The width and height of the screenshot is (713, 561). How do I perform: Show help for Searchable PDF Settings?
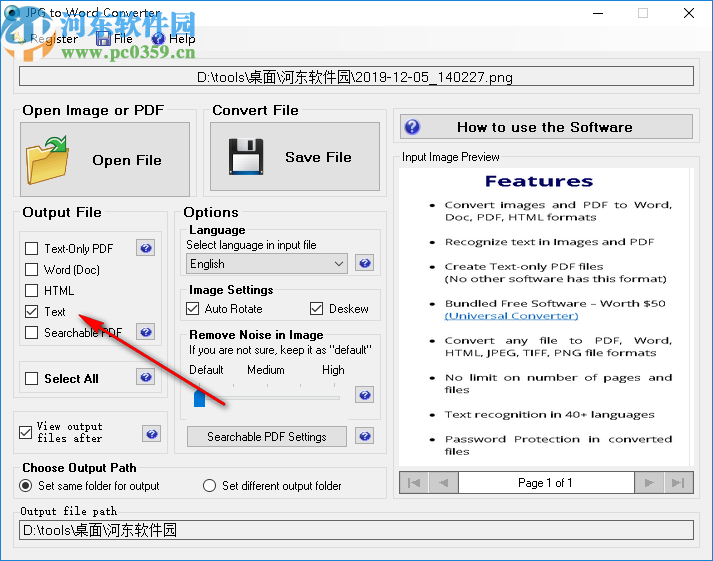[x=365, y=436]
